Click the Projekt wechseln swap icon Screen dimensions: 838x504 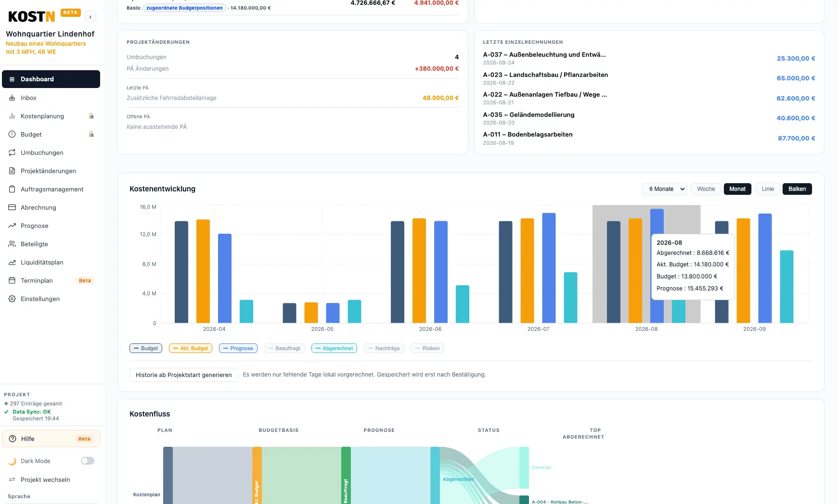coord(12,479)
